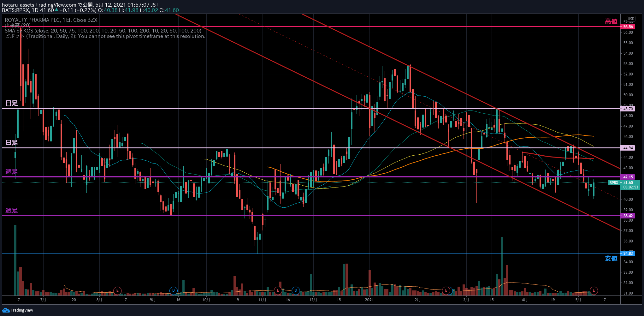644x316 pixels.
Task: Click the 9月 date axis label
Action: click(x=153, y=300)
